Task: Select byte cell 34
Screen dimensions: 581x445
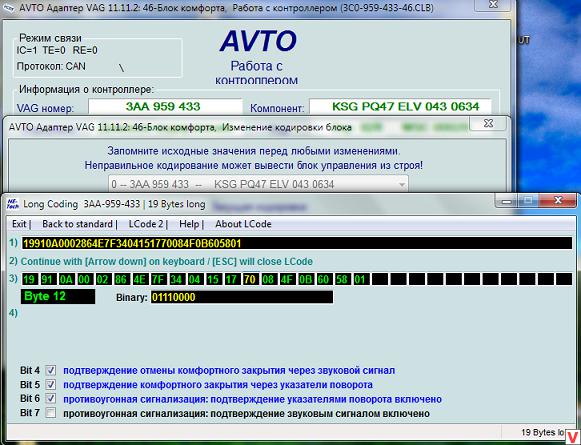Action: coord(176,279)
